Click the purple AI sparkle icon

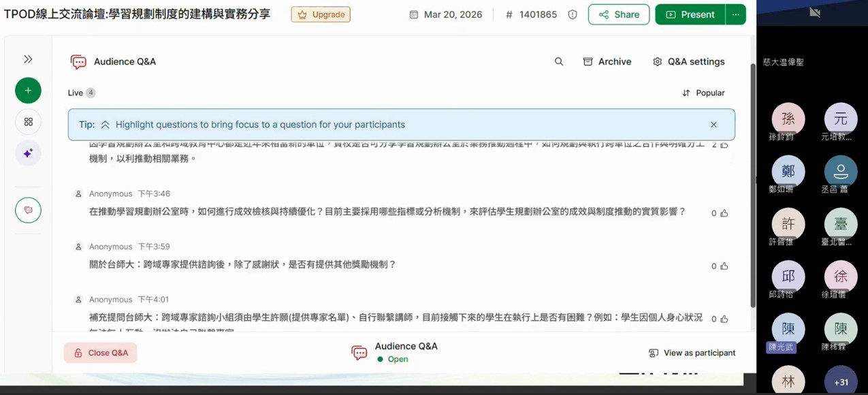(x=28, y=153)
